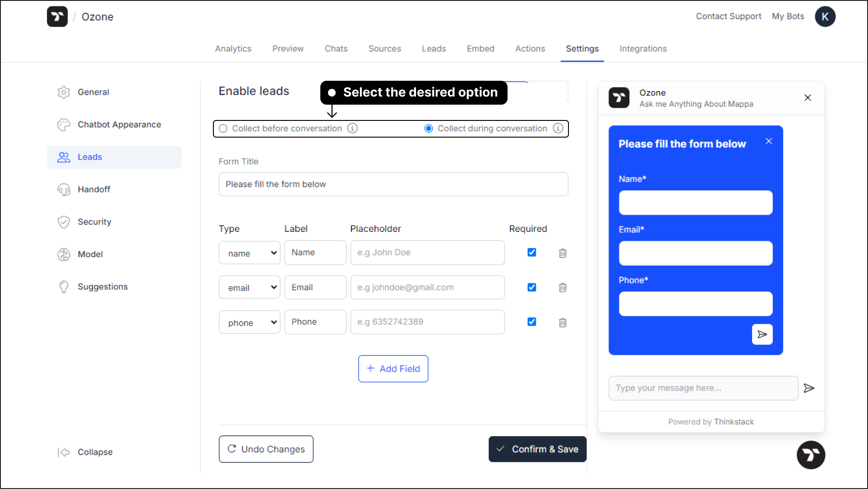This screenshot has height=489, width=868.
Task: Select Collect before conversation radio
Action: [223, 129]
